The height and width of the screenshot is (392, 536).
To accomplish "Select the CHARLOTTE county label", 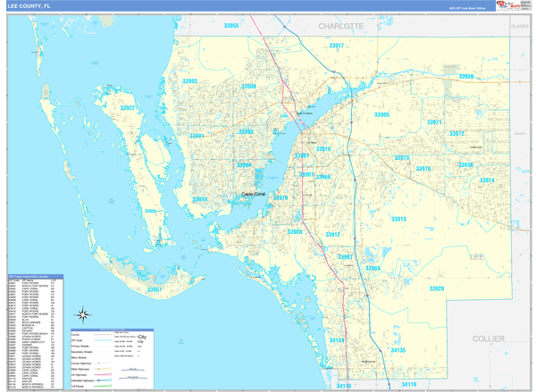I will (x=341, y=27).
